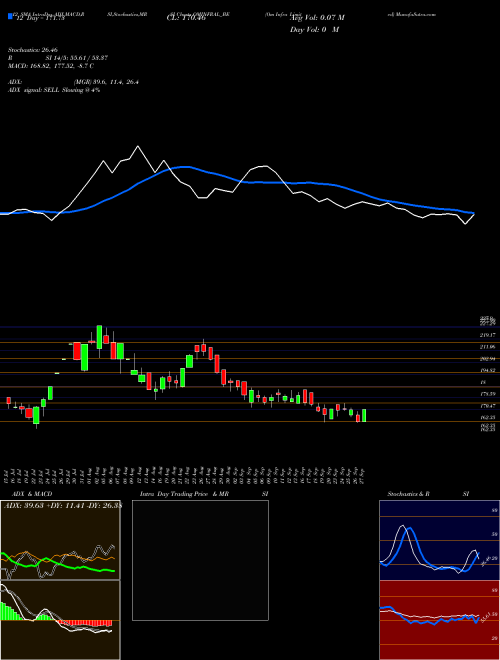Click the 170.47 price level label

tap(487, 406)
